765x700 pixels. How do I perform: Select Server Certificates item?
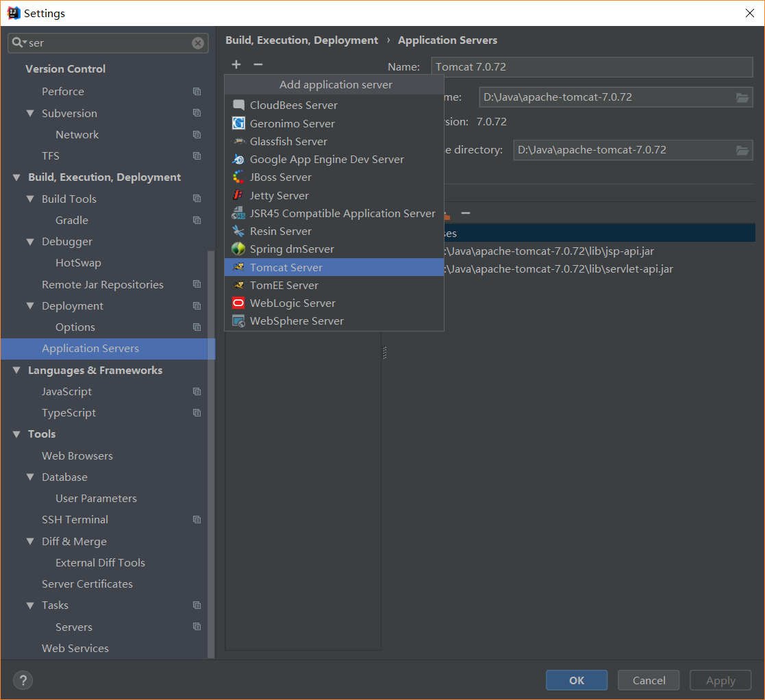tap(87, 584)
